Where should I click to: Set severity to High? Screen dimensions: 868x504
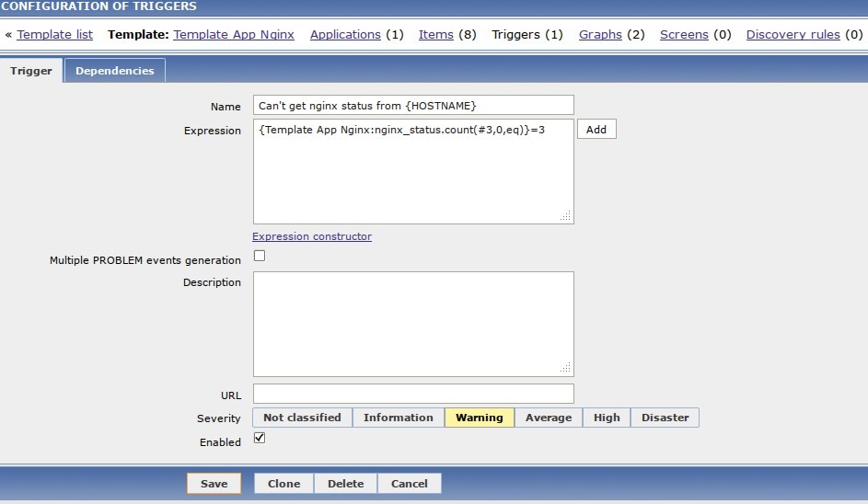click(607, 418)
